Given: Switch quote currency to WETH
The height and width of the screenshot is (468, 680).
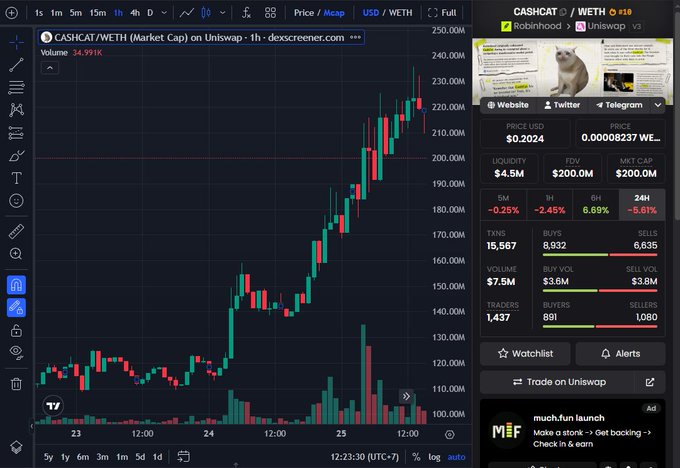Looking at the screenshot, I should (400, 13).
